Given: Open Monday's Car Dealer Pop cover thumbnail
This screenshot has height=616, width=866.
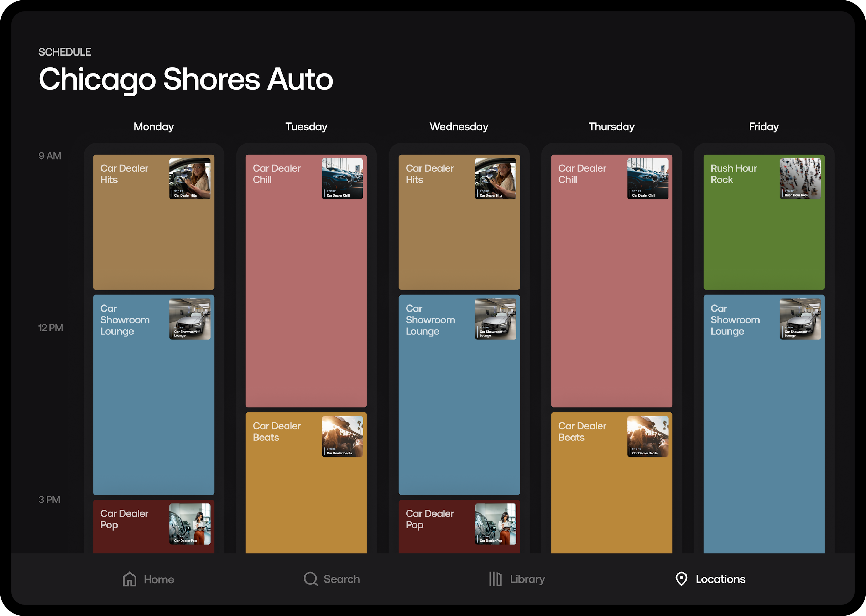Looking at the screenshot, I should click(190, 524).
